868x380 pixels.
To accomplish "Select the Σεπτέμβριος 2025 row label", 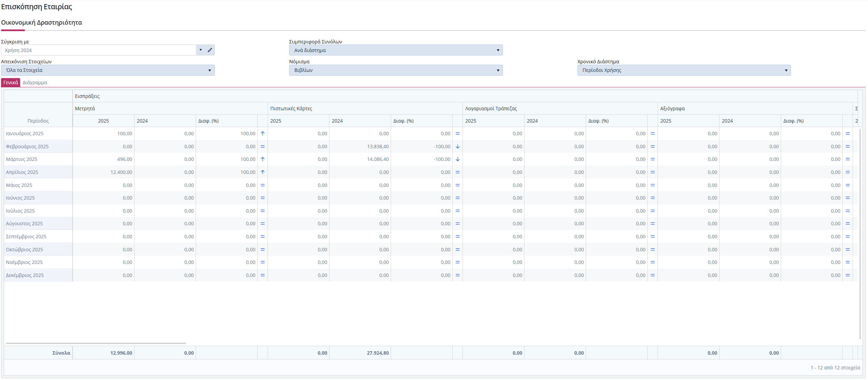I will (x=26, y=237).
